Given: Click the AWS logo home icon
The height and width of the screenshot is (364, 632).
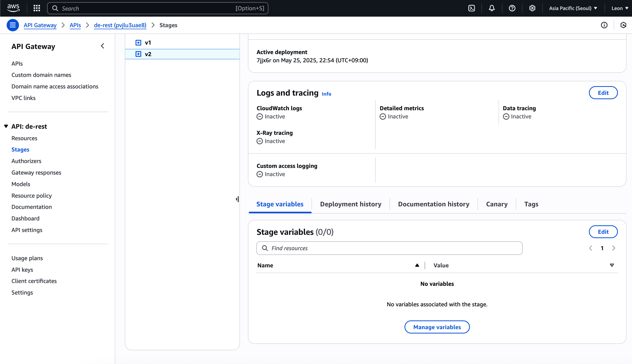Looking at the screenshot, I should (13, 8).
